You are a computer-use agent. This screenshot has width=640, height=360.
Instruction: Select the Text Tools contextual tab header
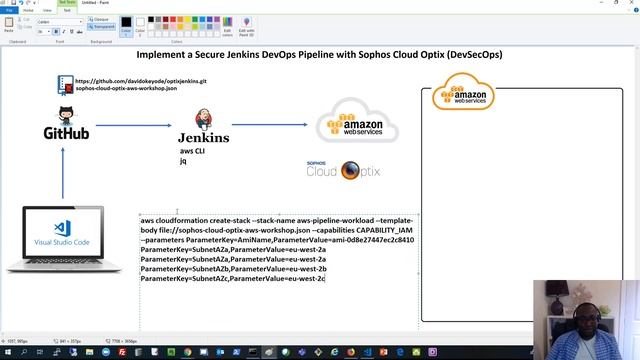pyautogui.click(x=67, y=2)
